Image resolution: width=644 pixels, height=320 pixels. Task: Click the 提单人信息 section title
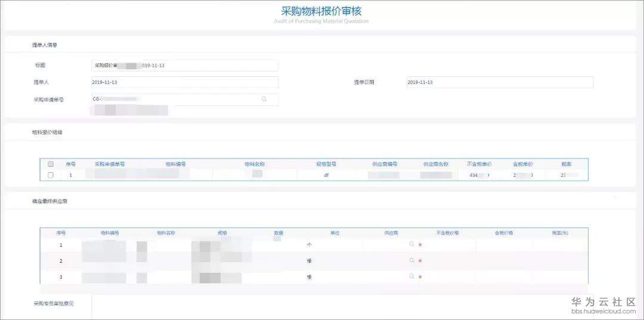(x=45, y=45)
